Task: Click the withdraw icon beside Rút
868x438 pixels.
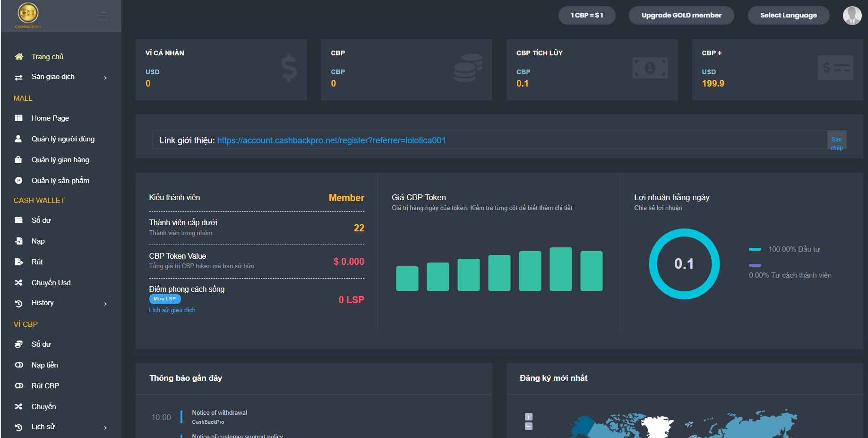Action: click(x=19, y=262)
